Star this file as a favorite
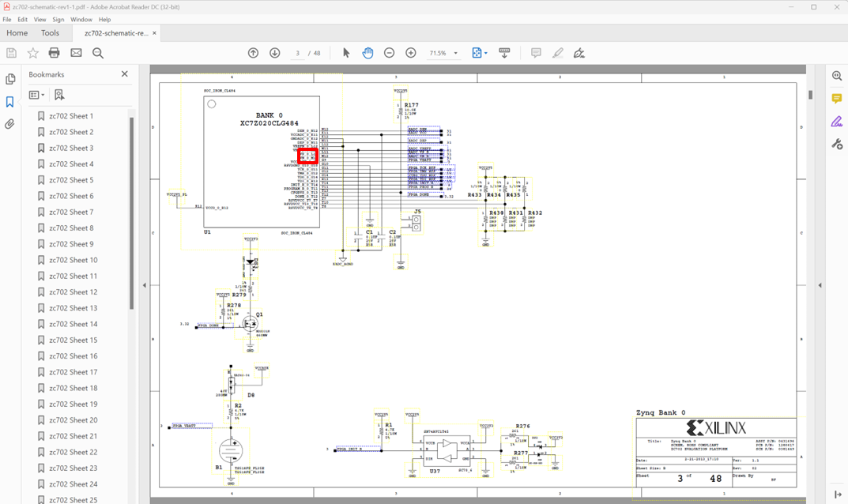848x504 pixels. click(x=32, y=53)
